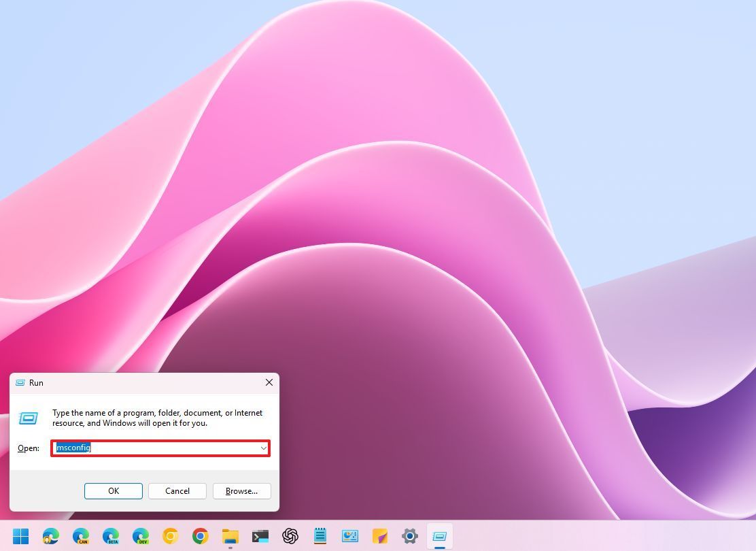Open Chrome Canary yellow icon in taskbar

tap(170, 536)
